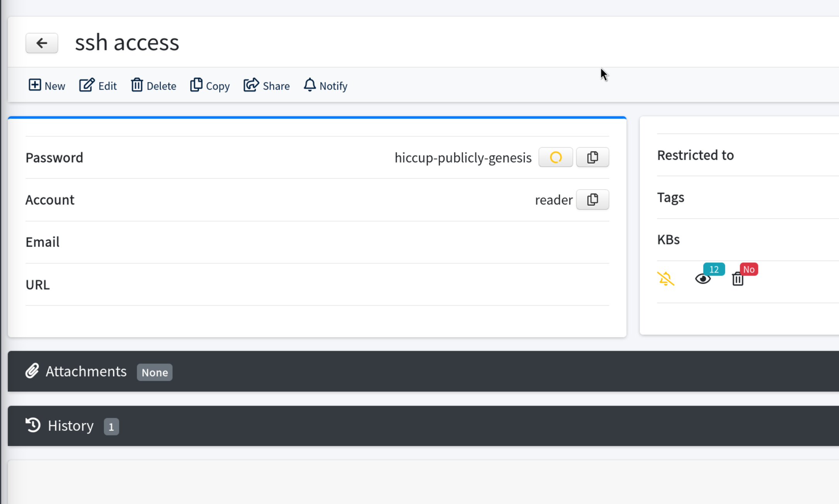Click the hiccup-publicly-genesis password text
The width and height of the screenshot is (839, 504).
coord(463,158)
